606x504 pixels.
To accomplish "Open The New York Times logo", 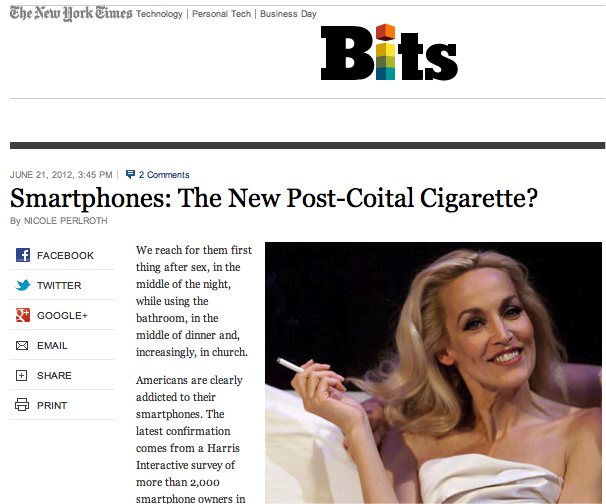I will [71, 13].
